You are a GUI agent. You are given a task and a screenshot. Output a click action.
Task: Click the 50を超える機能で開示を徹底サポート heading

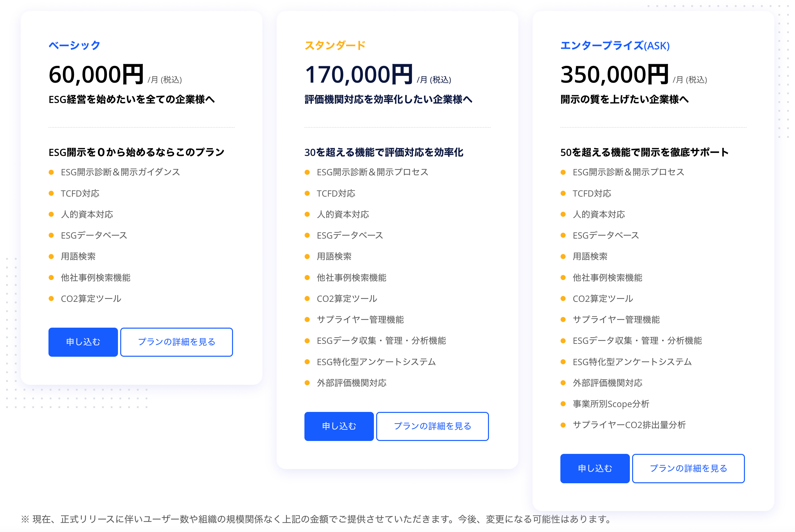pyautogui.click(x=644, y=152)
